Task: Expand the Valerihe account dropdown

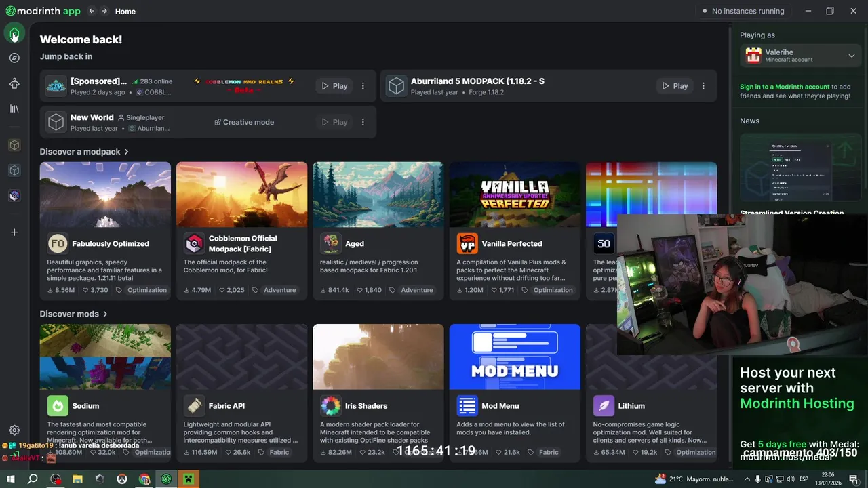Action: click(x=852, y=56)
